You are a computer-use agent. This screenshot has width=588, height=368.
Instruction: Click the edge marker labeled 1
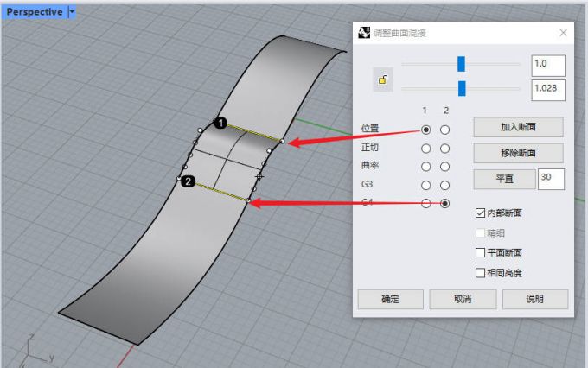pos(220,123)
